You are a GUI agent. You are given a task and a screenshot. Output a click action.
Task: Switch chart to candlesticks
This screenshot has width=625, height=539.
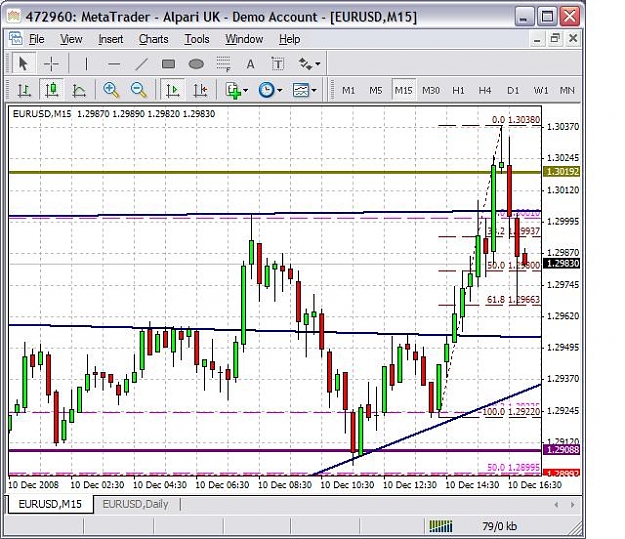(52, 90)
